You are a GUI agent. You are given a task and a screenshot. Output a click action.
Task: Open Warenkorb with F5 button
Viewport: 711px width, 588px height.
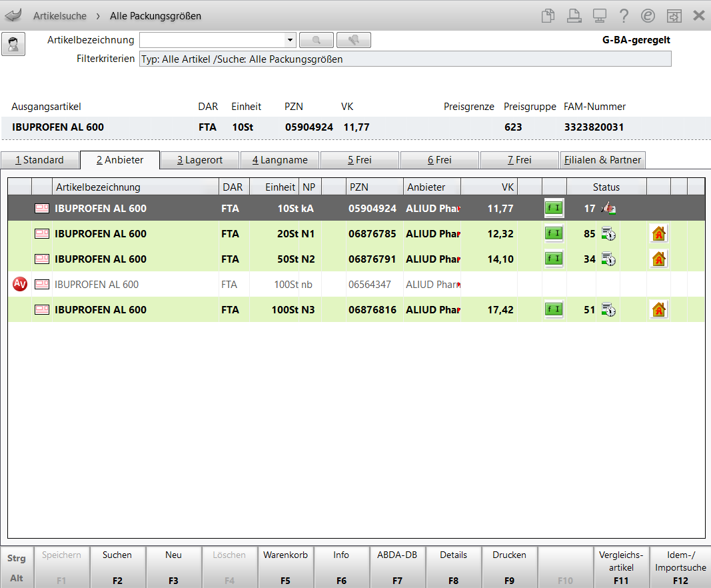click(285, 567)
